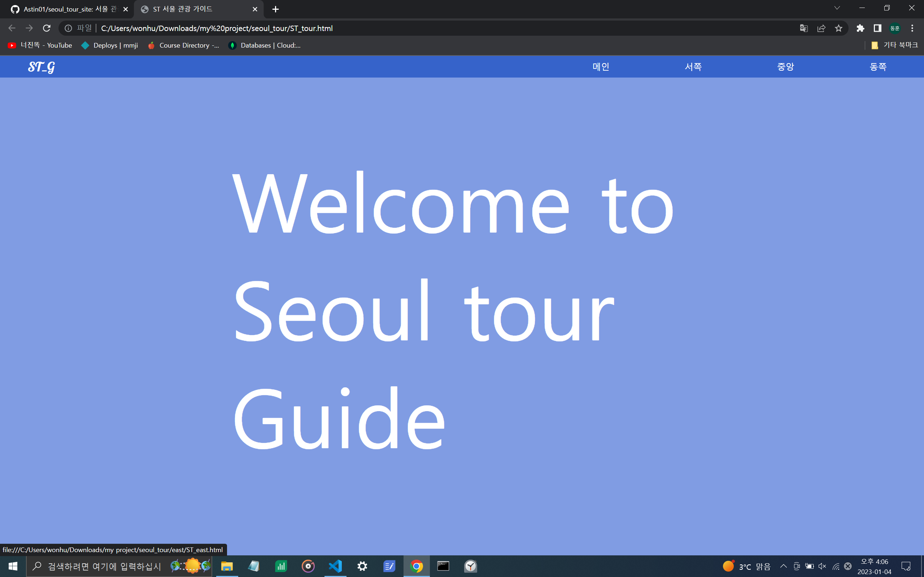Open a new tab with the plus button

click(x=275, y=9)
